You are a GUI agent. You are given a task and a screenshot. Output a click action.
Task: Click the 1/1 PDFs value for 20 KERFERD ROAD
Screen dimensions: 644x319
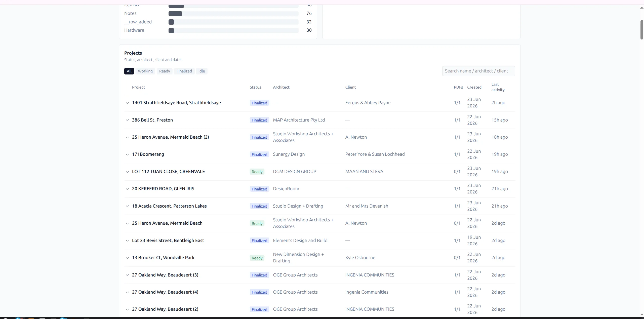coord(457,189)
